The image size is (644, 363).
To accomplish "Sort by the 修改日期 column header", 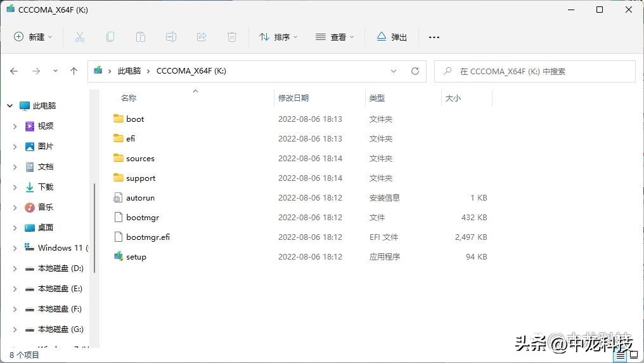I will point(293,98).
